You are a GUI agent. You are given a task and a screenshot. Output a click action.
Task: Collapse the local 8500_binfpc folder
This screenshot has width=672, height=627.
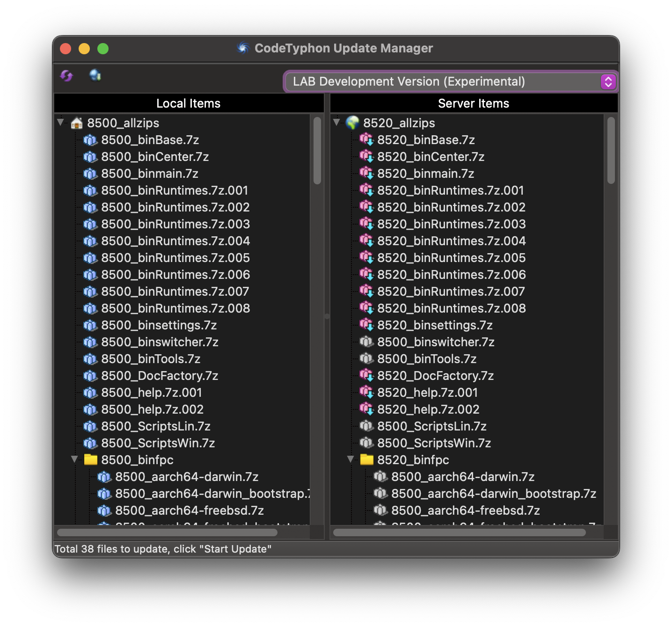point(74,459)
